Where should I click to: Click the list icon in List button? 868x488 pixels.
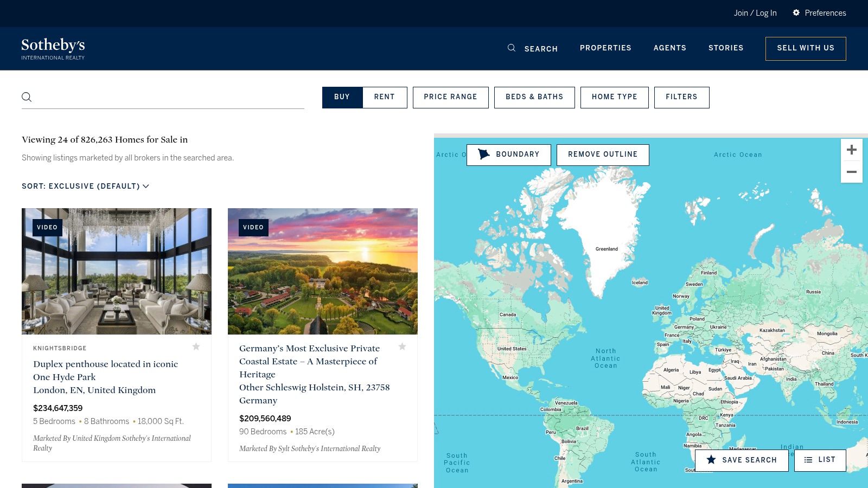pos(808,460)
